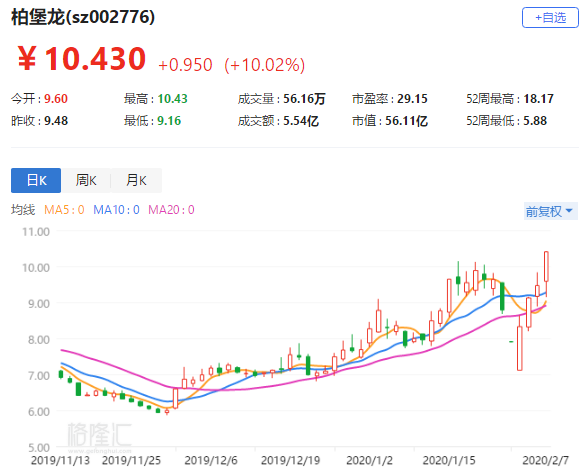Click the 2019/11/25 date axis label

pos(131,460)
